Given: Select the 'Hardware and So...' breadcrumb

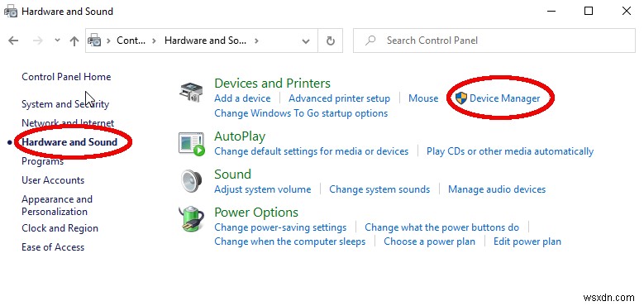Looking at the screenshot, I should point(205,41).
